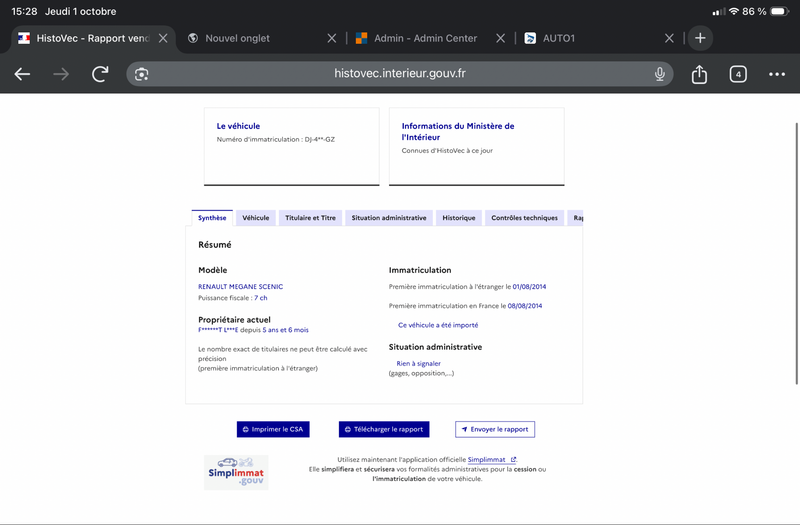Click the clock showing 15:28

click(x=24, y=11)
